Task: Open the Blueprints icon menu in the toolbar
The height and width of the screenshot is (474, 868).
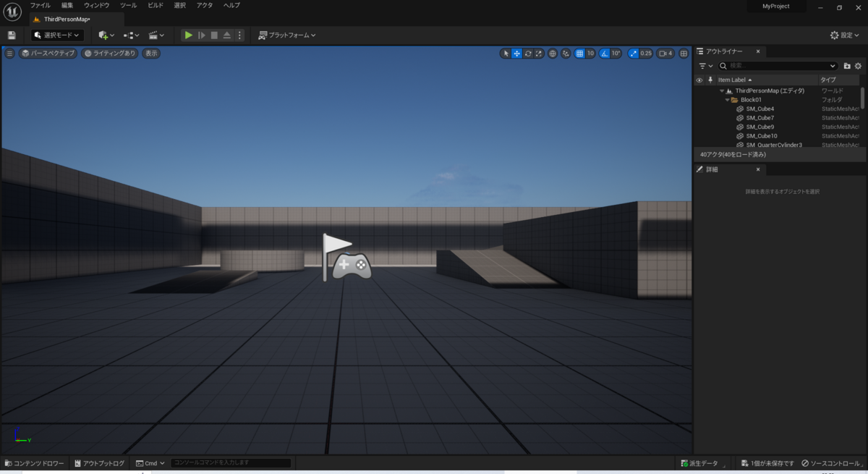Action: point(129,35)
